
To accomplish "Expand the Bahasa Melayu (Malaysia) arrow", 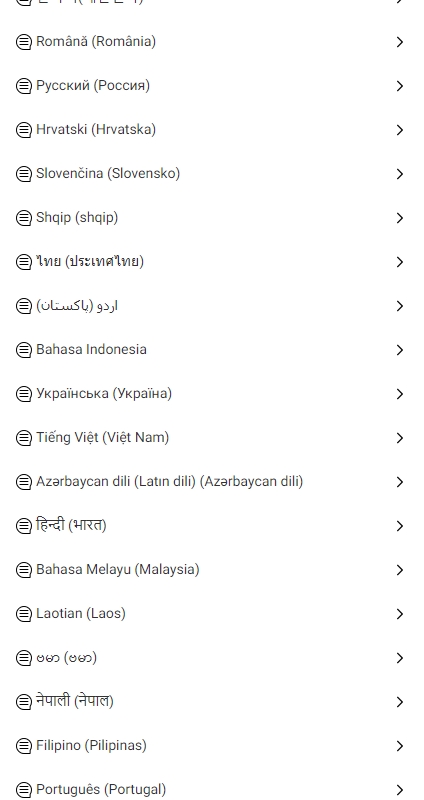I will pyautogui.click(x=400, y=570).
